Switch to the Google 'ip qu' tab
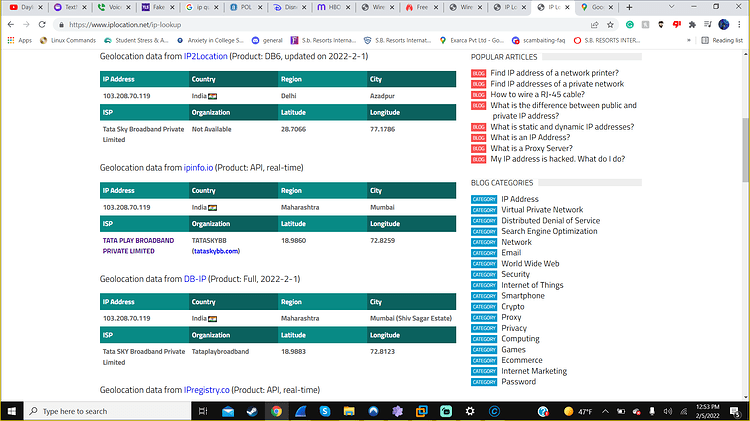750x421 pixels. tap(202, 7)
